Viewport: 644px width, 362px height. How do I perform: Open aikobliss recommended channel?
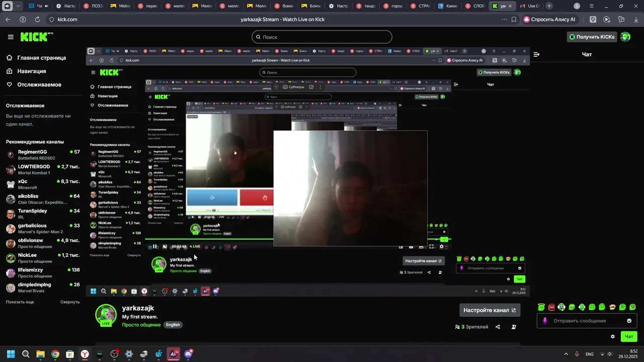tap(43, 199)
